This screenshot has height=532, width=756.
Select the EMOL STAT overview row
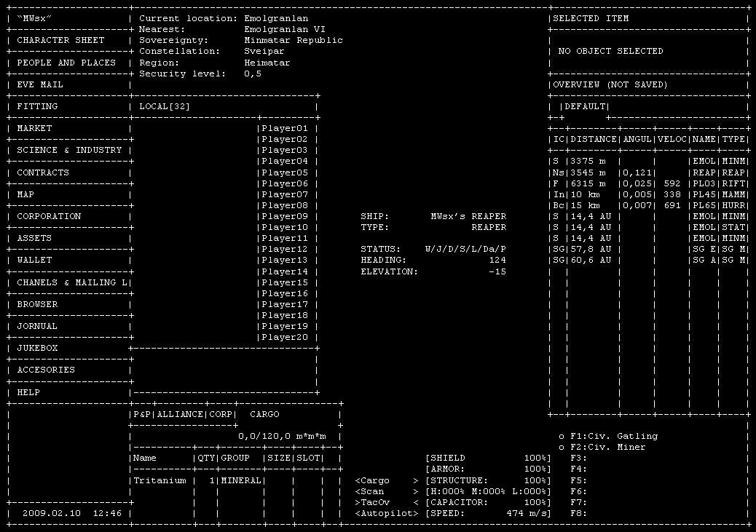[649, 227]
